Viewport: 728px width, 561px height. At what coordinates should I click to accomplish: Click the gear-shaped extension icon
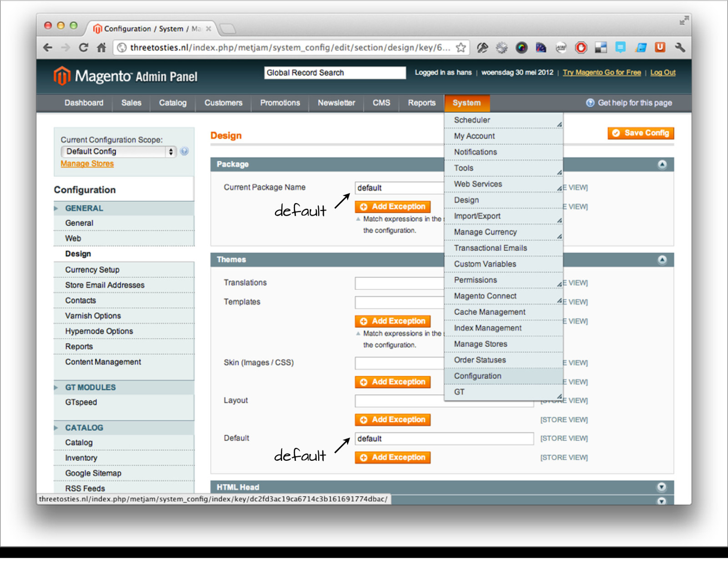(x=501, y=47)
